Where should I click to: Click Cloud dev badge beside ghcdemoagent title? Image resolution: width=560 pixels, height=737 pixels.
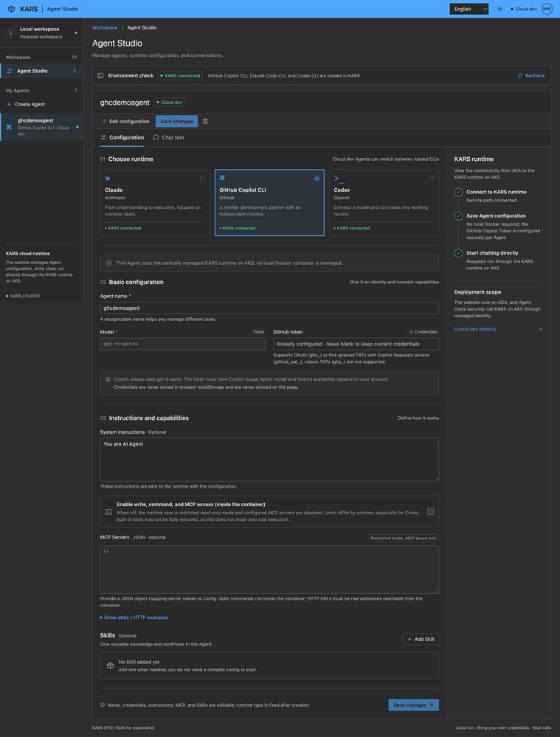170,103
